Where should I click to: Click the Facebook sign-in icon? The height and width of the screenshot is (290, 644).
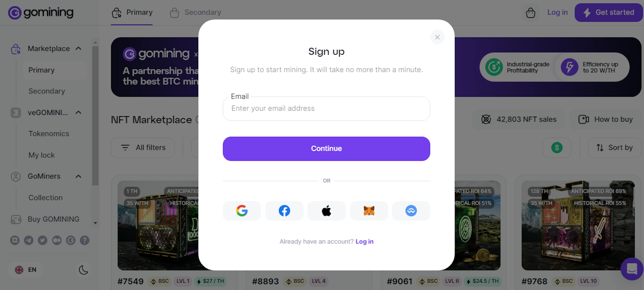(x=284, y=211)
